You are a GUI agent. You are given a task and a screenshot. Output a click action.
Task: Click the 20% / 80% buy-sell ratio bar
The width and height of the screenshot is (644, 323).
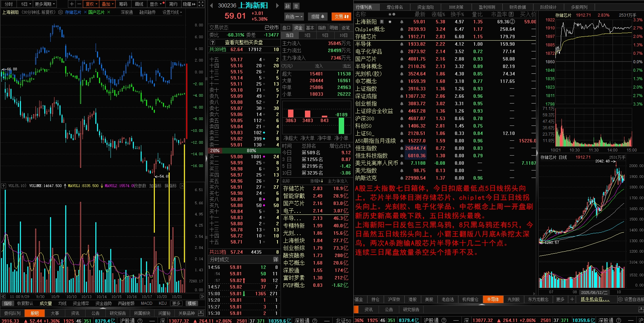coord(244,151)
